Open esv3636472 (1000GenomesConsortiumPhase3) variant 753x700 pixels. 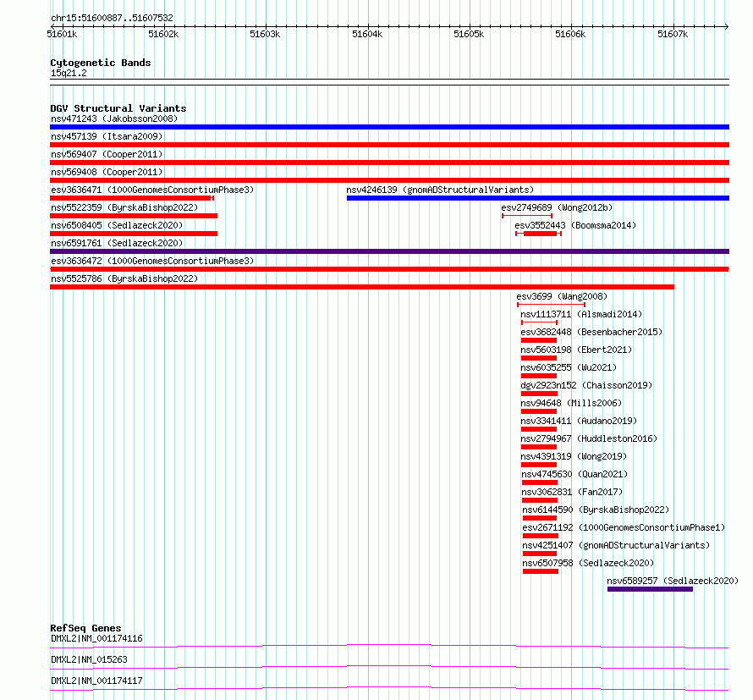[x=152, y=261]
